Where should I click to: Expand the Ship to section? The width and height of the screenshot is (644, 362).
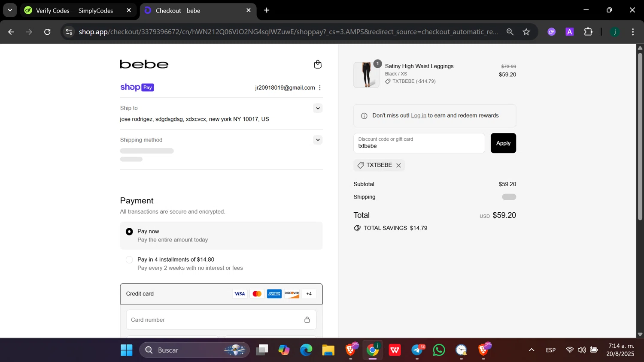(x=318, y=108)
